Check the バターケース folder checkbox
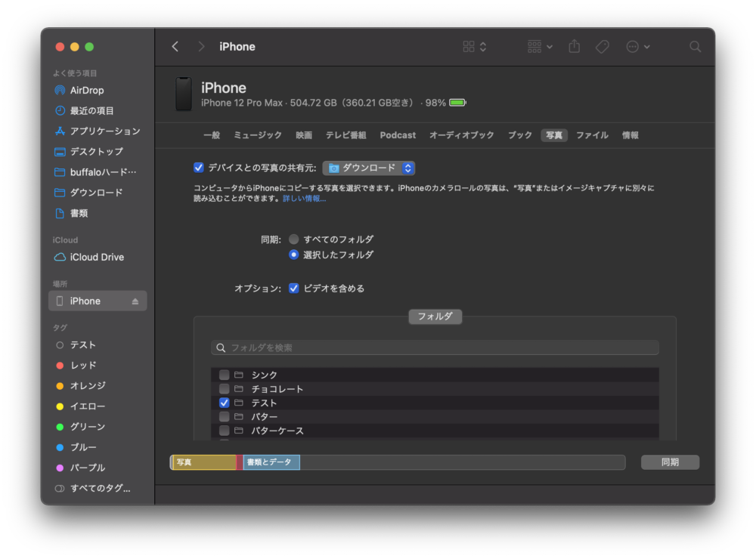This screenshot has width=756, height=559. 225,431
